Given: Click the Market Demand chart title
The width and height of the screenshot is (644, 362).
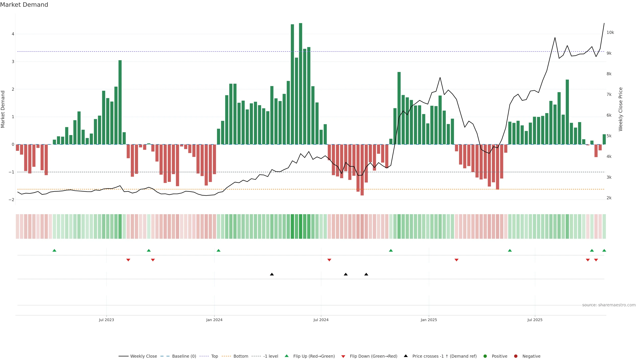Looking at the screenshot, I should pos(24,5).
